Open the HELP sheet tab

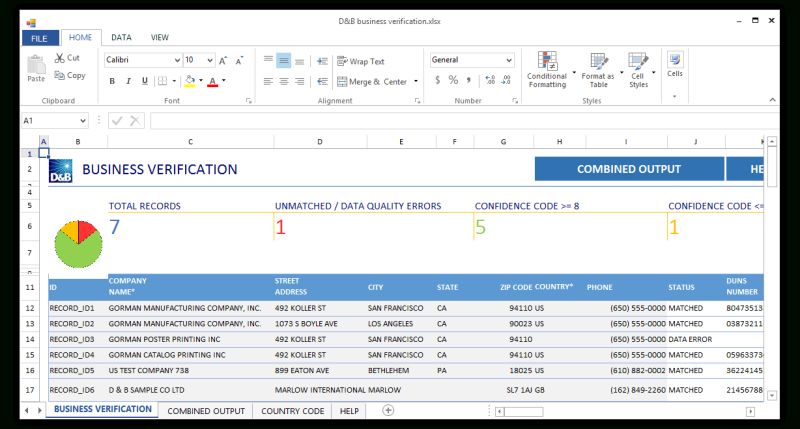tap(349, 411)
